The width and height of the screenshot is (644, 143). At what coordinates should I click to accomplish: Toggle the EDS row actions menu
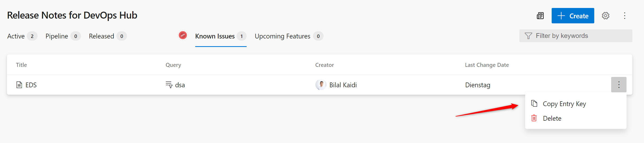(x=619, y=85)
